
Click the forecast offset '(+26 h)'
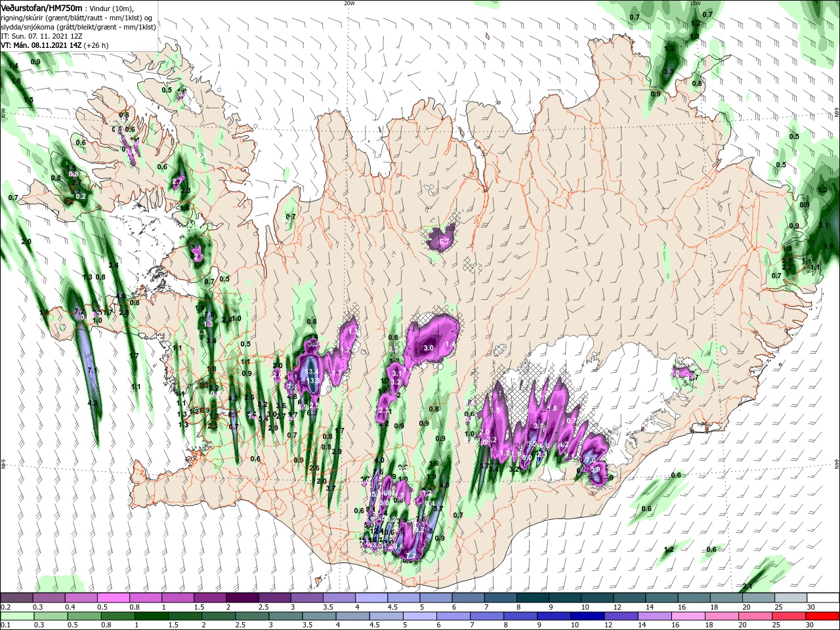[96, 46]
